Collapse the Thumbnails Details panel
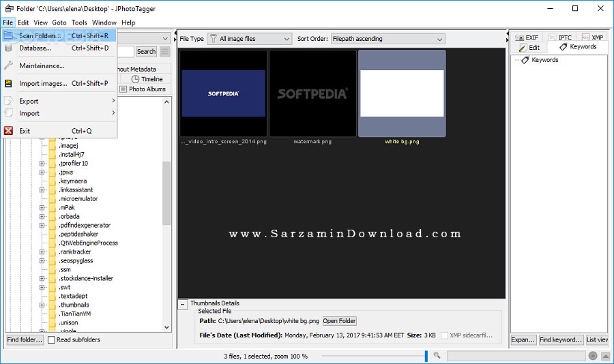Image resolution: width=614 pixels, height=364 pixels. [x=183, y=304]
